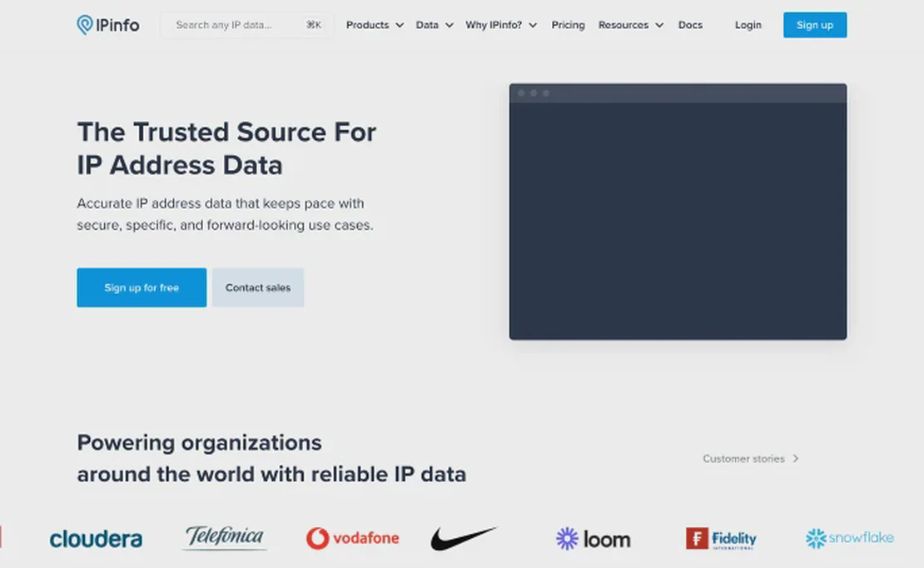
Task: Click the IPinfo logo in header
Action: click(x=108, y=25)
